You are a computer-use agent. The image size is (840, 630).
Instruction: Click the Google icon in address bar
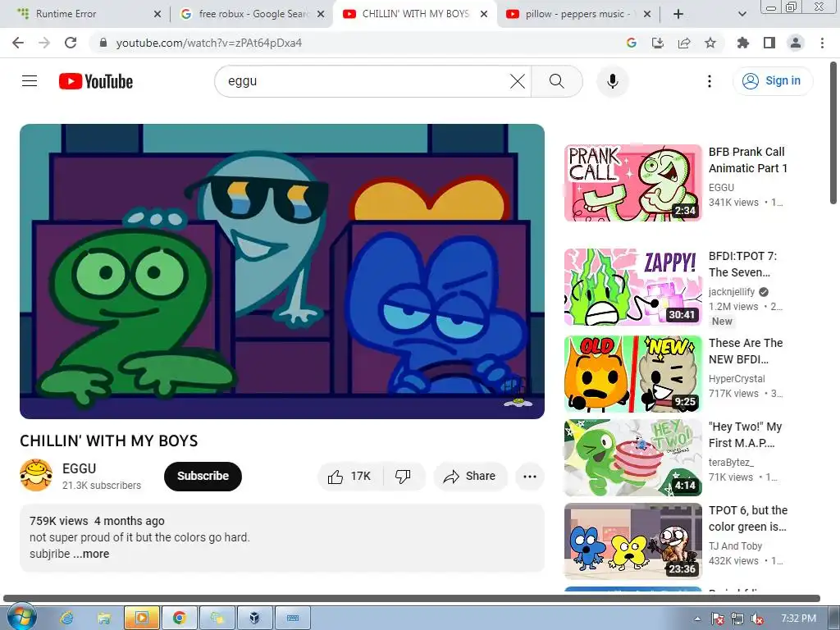[x=631, y=43]
